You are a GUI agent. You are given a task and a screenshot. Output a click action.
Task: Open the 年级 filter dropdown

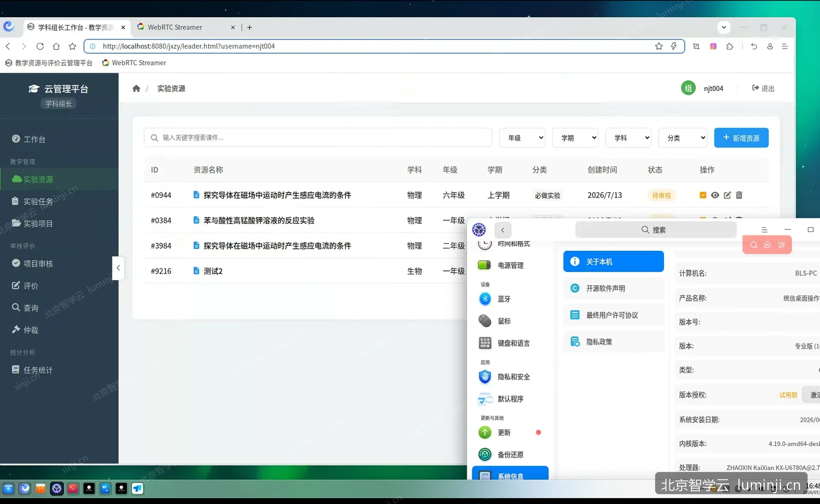pos(522,138)
